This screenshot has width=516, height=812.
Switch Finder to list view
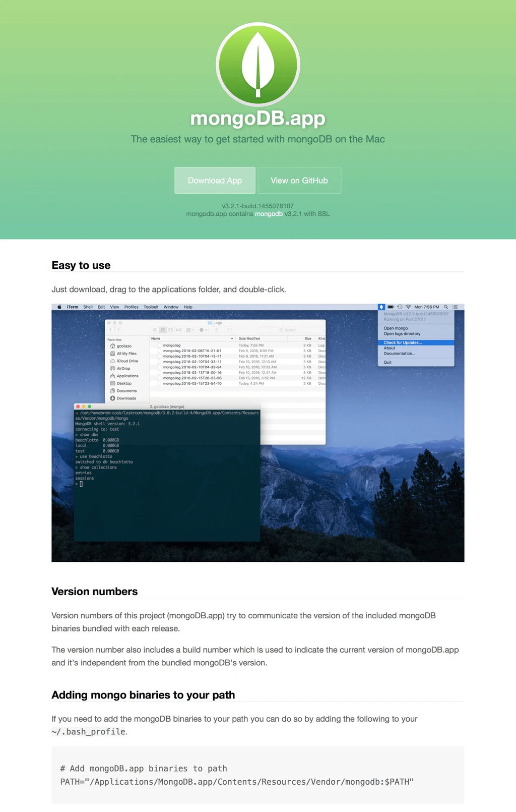click(x=163, y=330)
